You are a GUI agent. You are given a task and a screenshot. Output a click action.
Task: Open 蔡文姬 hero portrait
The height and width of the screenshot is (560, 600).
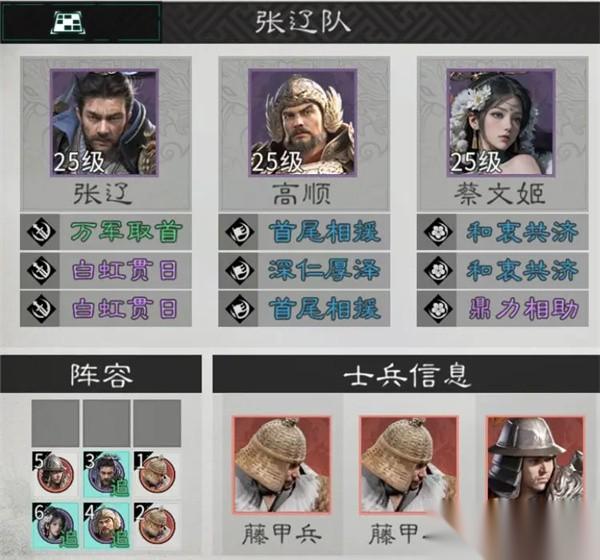501,122
